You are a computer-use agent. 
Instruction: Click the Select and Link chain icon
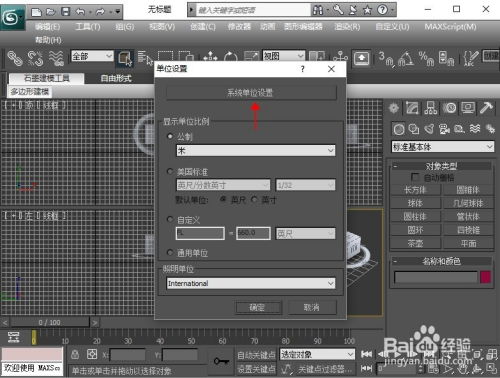[x=15, y=58]
